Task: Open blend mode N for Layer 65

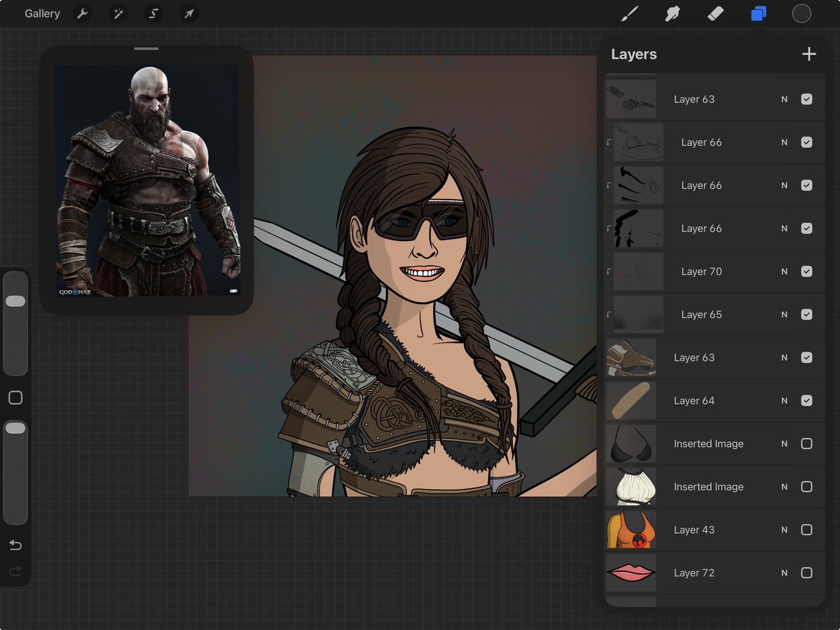Action: tap(784, 315)
